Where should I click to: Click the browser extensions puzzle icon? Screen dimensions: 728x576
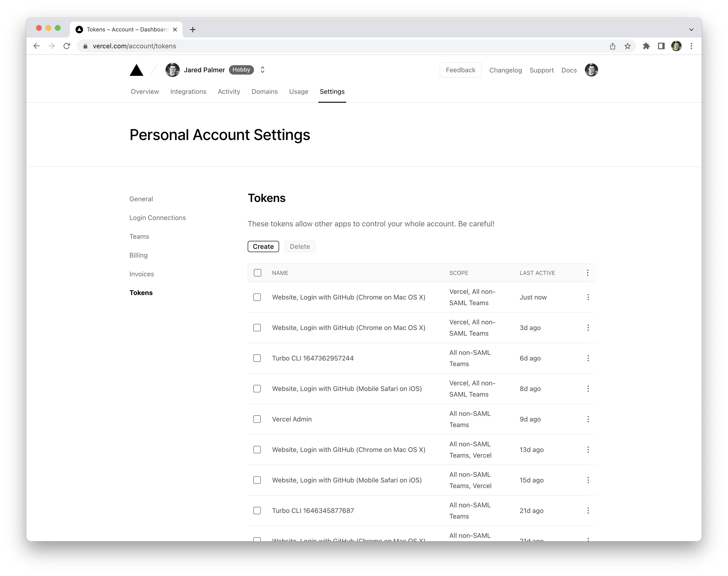point(647,46)
